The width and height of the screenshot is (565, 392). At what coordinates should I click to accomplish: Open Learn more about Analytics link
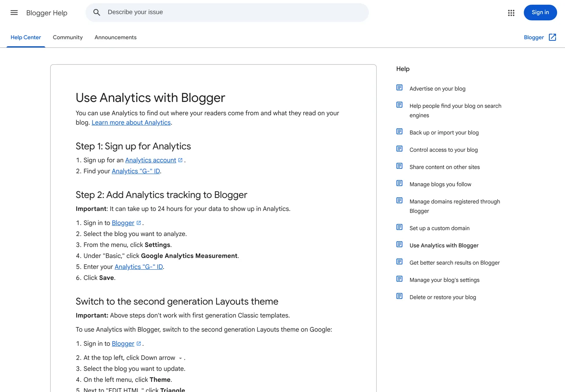(x=131, y=123)
